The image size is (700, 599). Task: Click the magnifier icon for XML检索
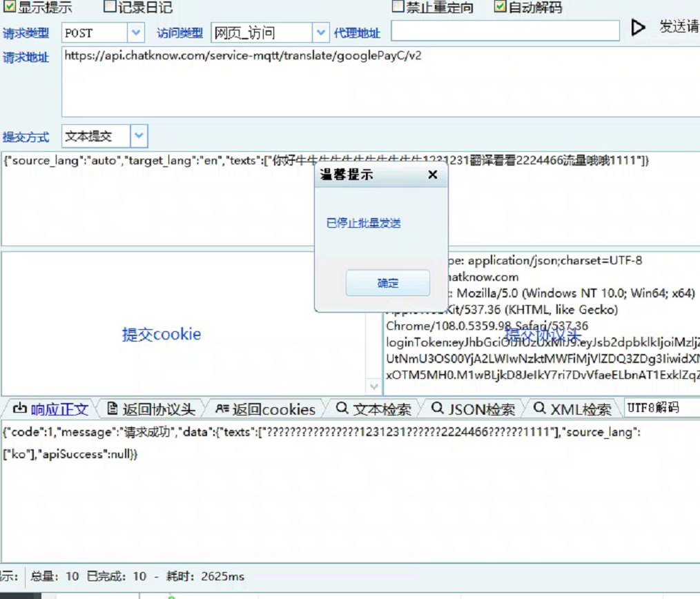(x=539, y=409)
